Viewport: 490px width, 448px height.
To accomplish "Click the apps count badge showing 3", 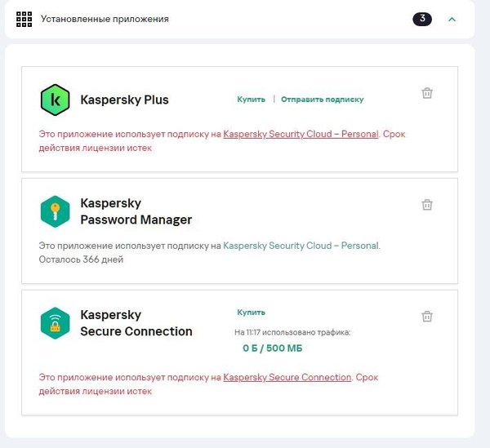I will (422, 18).
